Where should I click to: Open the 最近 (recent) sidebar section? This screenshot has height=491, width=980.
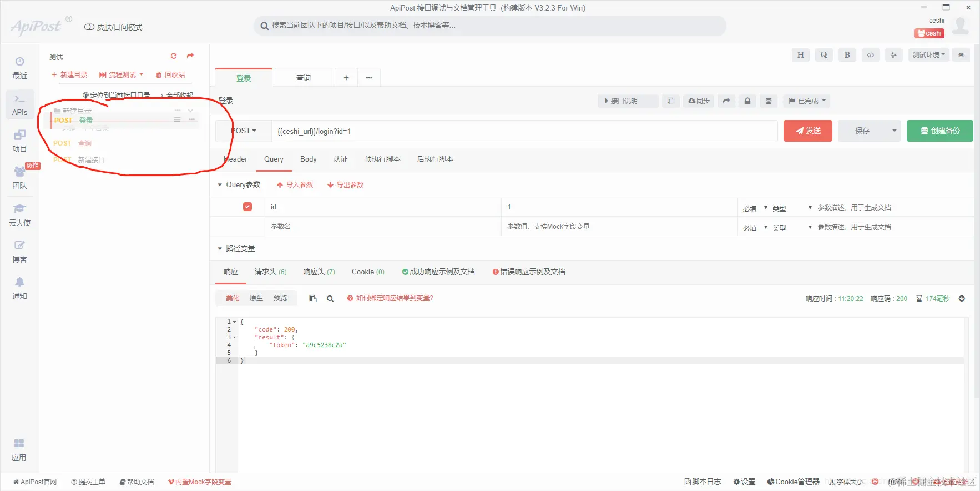(x=19, y=68)
